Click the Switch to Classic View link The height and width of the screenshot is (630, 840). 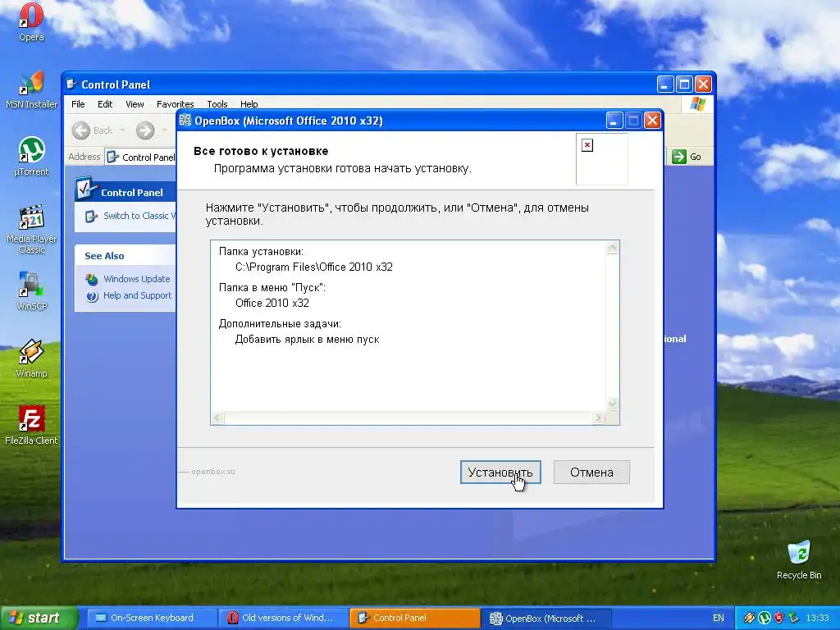tap(139, 216)
